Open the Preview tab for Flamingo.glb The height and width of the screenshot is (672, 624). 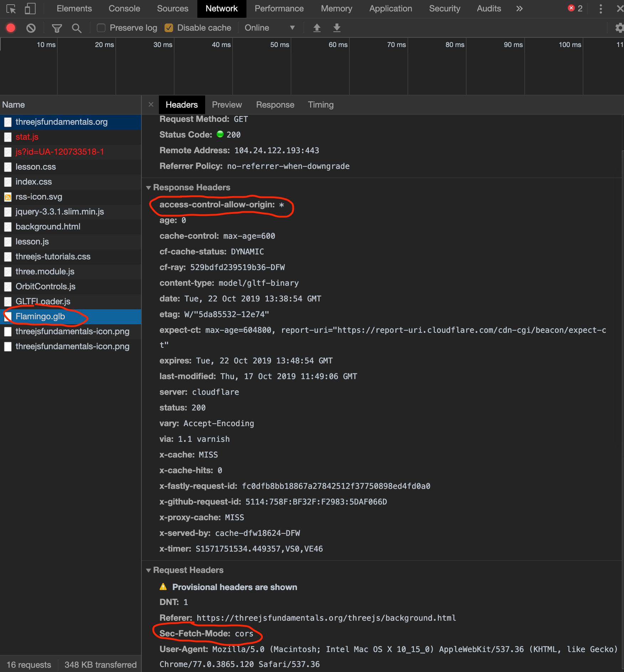pyautogui.click(x=227, y=104)
